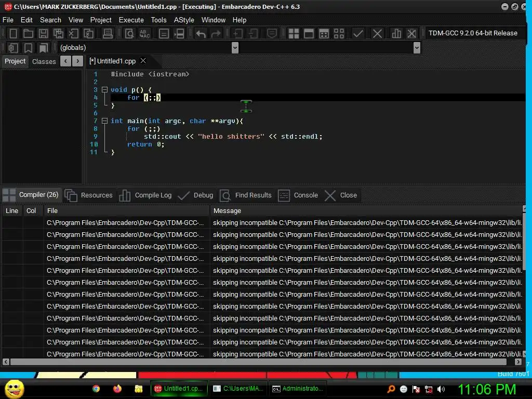Image resolution: width=532 pixels, height=399 pixels.
Task: Click the Save All toolbar icon
Action: pos(58,33)
